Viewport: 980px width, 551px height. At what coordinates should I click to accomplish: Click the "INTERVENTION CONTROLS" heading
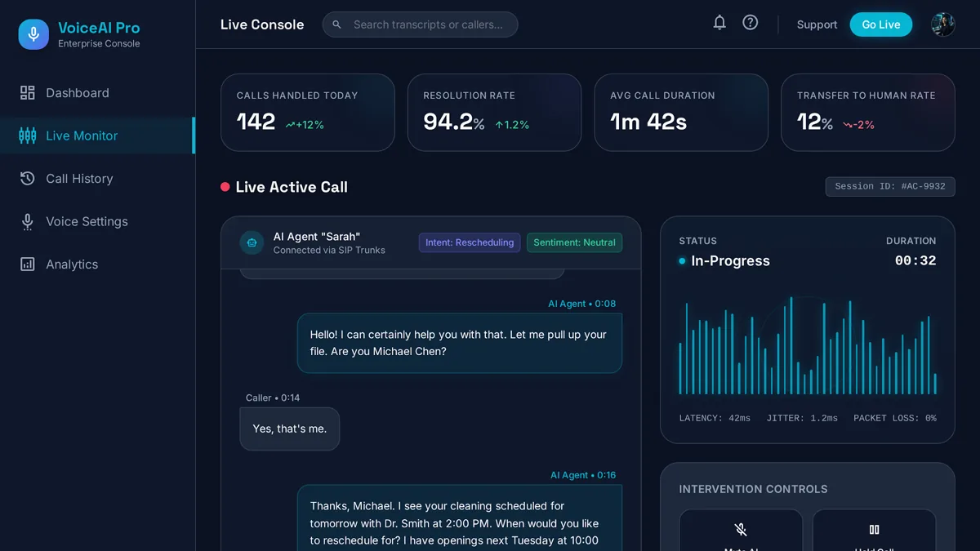pyautogui.click(x=753, y=489)
